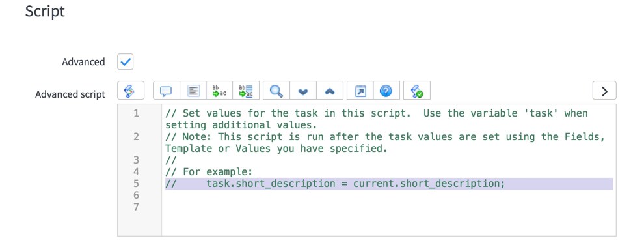644x247 pixels.
Task: Click the format code icon
Action: (x=193, y=91)
